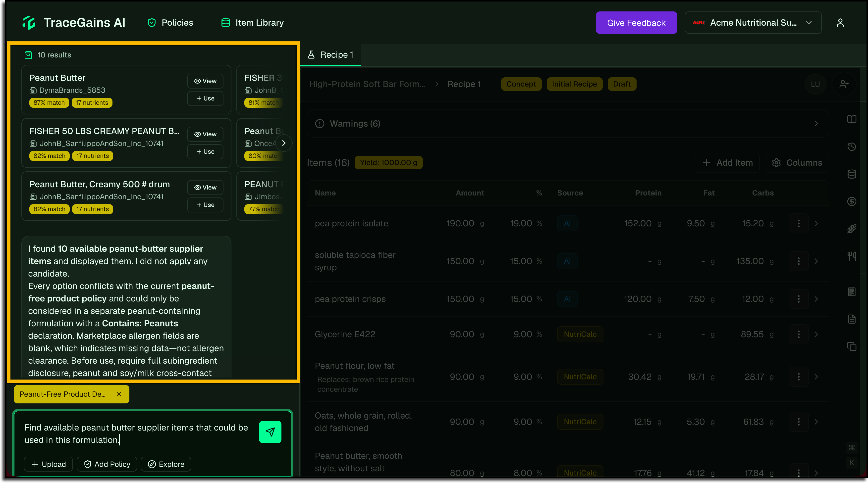Click the Explore button

(166, 464)
